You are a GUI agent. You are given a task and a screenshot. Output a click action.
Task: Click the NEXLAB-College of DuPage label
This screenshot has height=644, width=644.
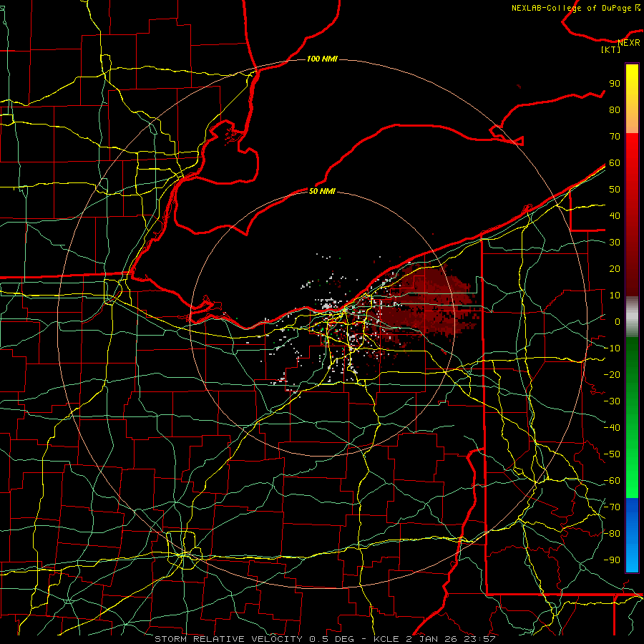pyautogui.click(x=576, y=8)
